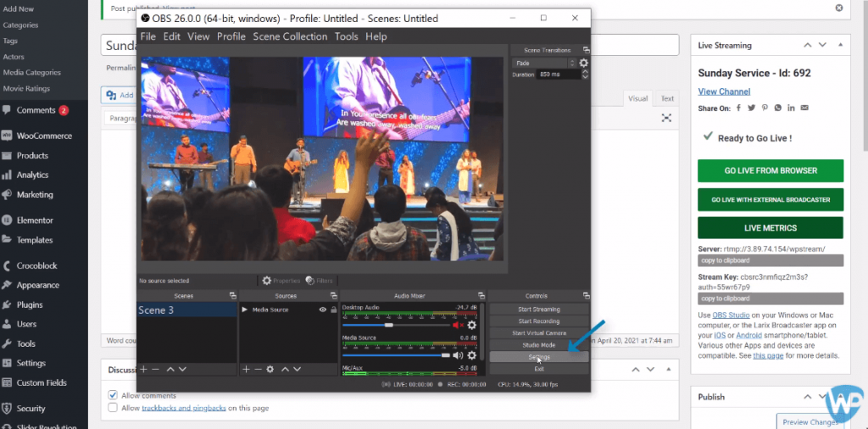Add a new scene with plus icon
The height and width of the screenshot is (429, 868).
point(144,369)
